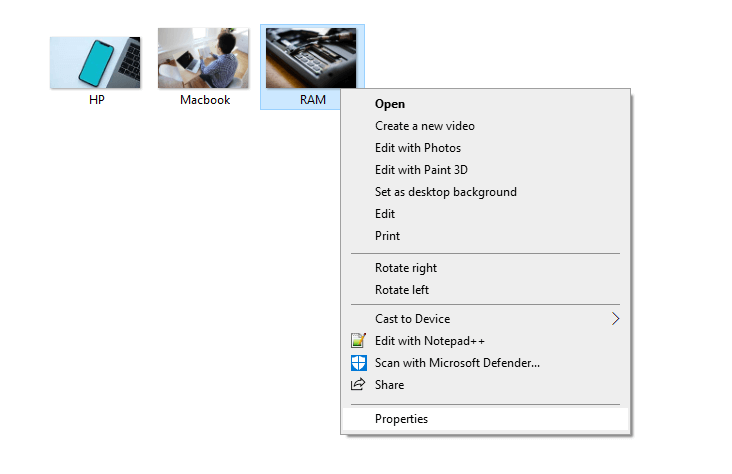Click the Macbook file name label
Viewport: 732px width, 474px height.
205,100
